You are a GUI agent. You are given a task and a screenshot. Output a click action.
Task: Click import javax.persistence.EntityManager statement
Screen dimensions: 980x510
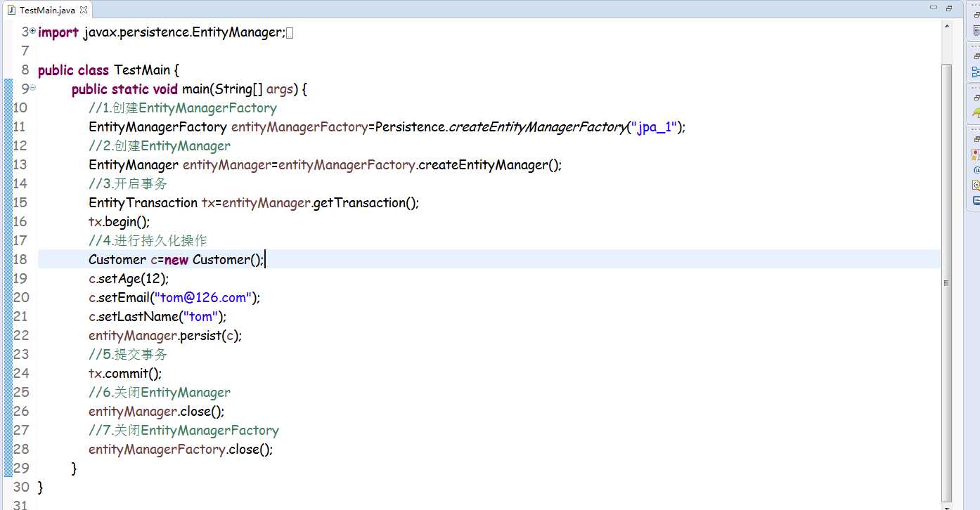click(162, 32)
